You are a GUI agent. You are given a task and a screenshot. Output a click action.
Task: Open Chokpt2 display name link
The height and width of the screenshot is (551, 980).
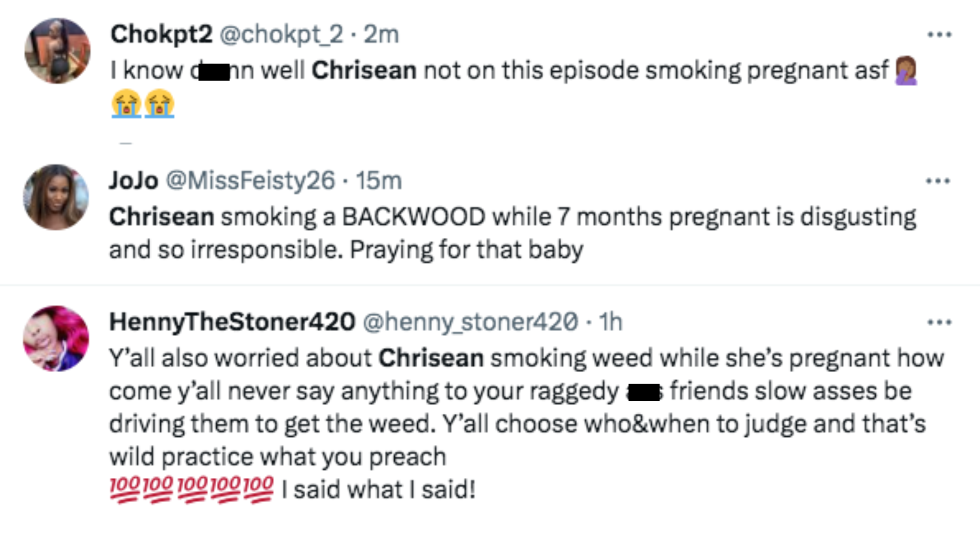161,34
